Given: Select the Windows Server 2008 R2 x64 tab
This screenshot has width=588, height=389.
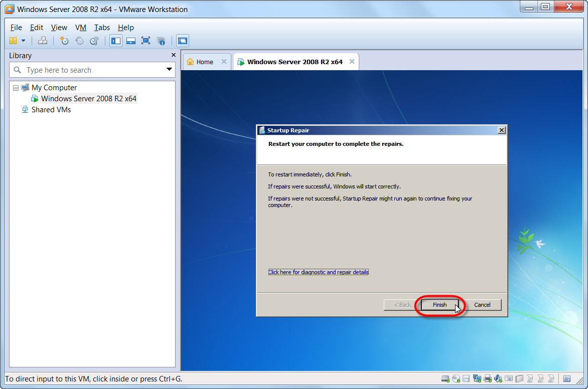Looking at the screenshot, I should tap(295, 62).
